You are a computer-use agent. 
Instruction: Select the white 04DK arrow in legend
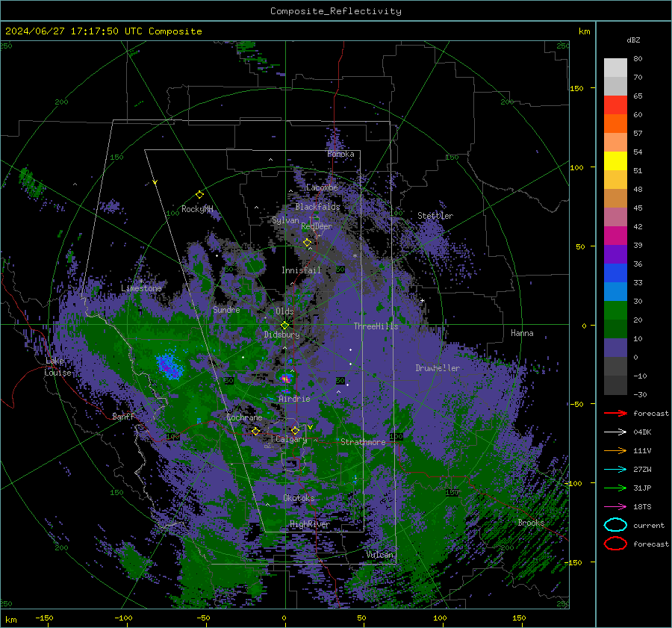[615, 432]
